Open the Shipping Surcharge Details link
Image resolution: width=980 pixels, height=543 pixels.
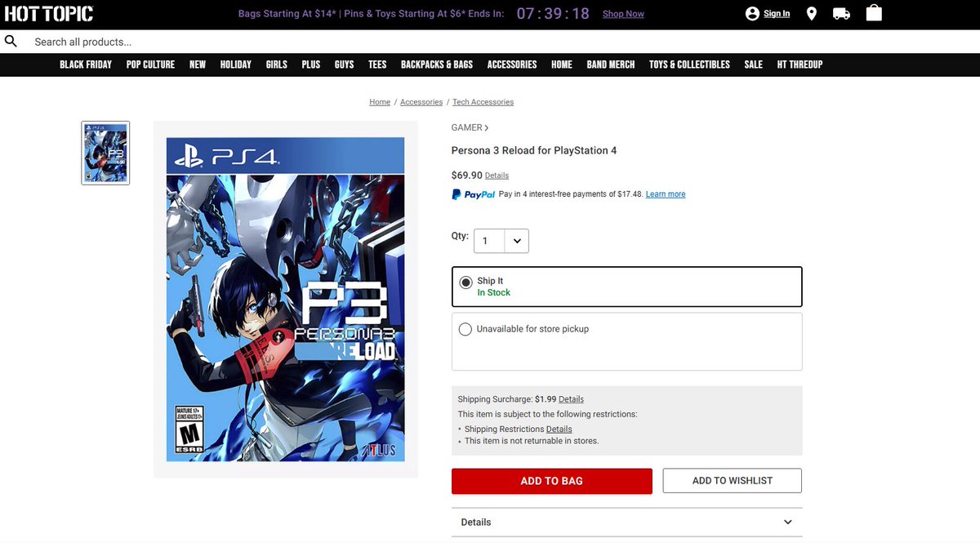(x=571, y=399)
